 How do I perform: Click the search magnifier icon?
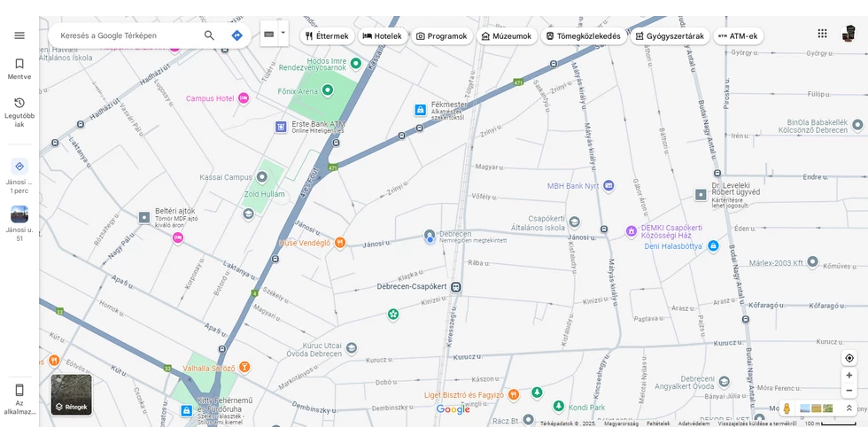(209, 35)
